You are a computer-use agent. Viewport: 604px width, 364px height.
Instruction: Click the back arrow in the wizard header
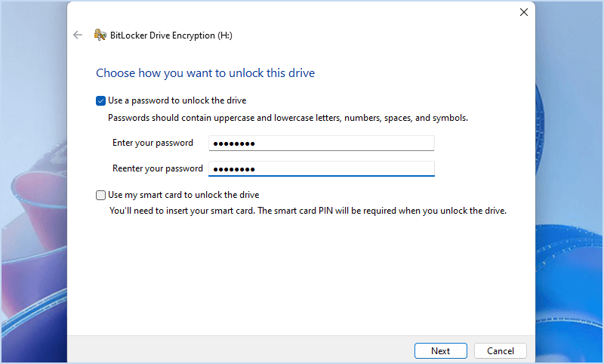[x=77, y=35]
